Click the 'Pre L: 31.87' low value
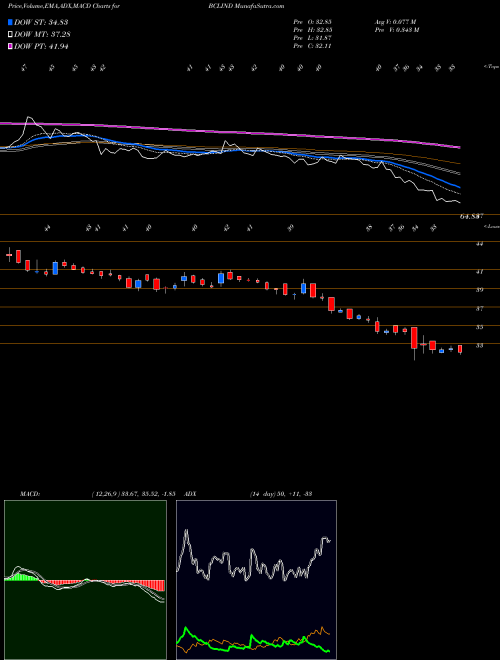500x660 pixels. point(313,38)
